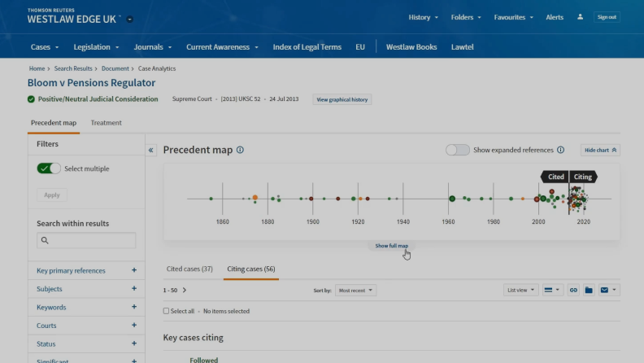
Task: Open the detail level lines icon
Action: 552,290
